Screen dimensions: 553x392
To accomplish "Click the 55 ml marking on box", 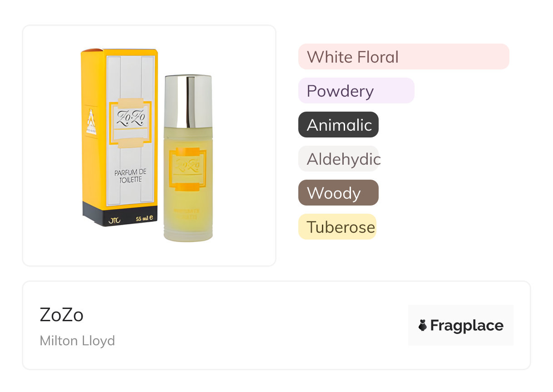I will [x=145, y=219].
